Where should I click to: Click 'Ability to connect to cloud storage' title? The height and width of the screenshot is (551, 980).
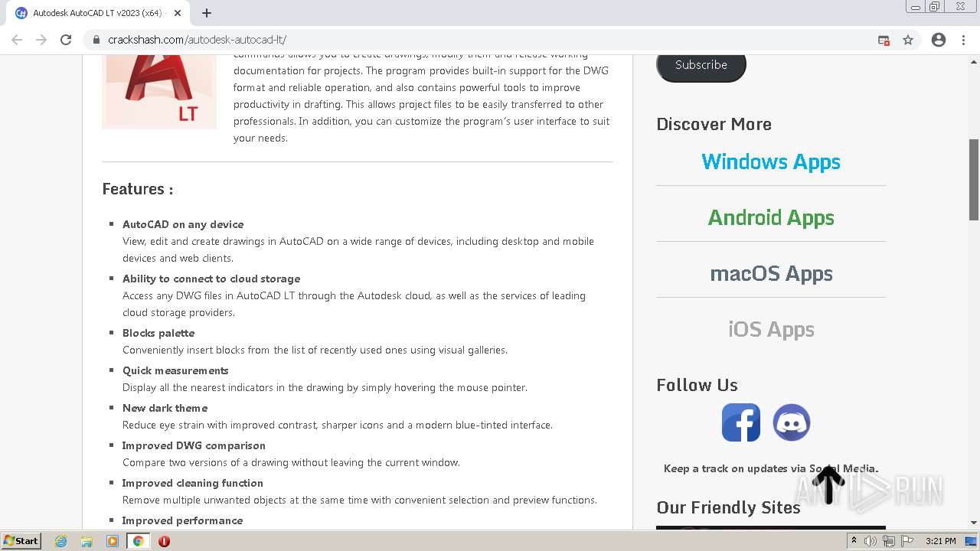[x=211, y=279]
